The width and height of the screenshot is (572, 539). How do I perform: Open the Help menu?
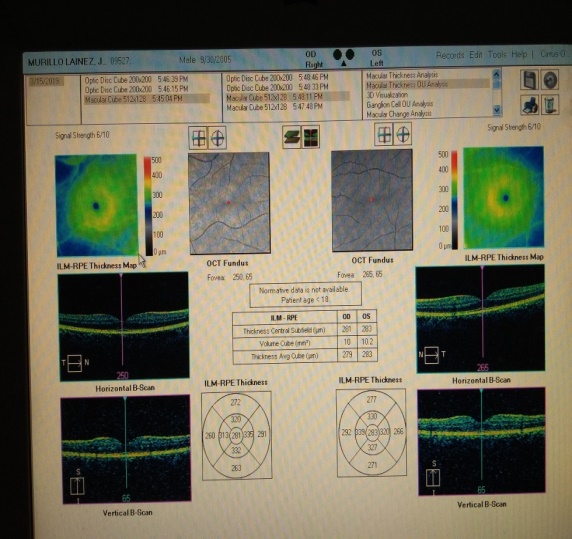519,54
